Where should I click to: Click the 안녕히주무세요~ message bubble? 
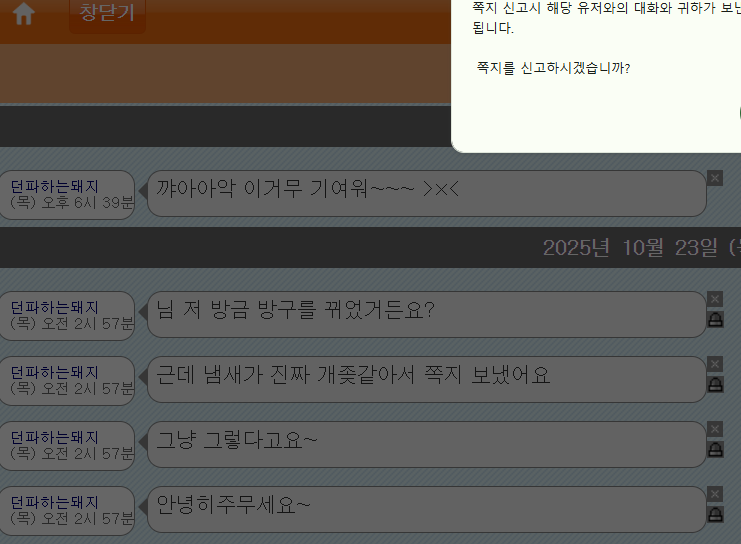(x=427, y=509)
